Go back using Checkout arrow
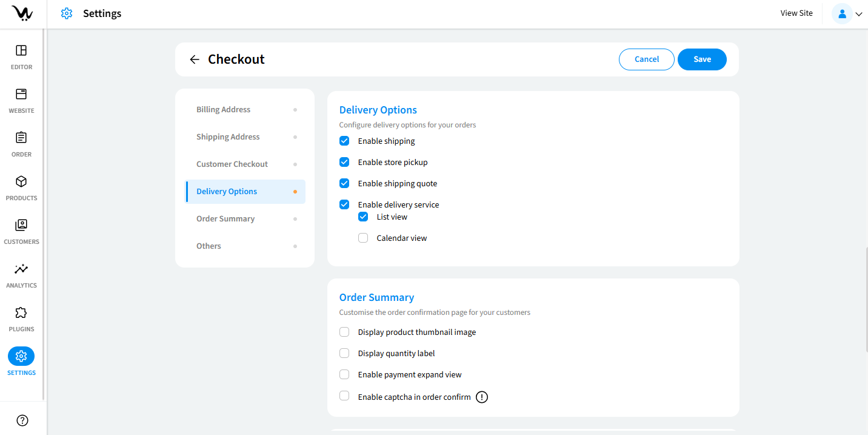 tap(195, 59)
